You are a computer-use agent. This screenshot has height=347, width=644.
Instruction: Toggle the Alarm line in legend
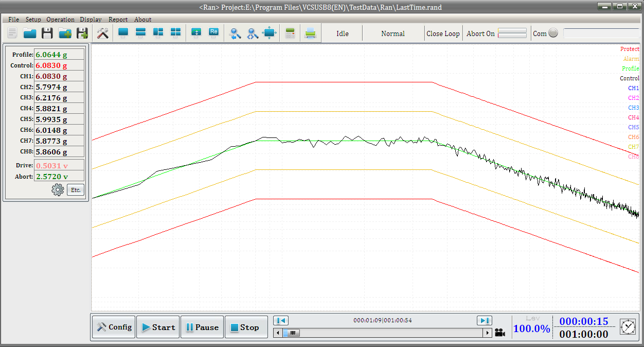[x=631, y=59]
